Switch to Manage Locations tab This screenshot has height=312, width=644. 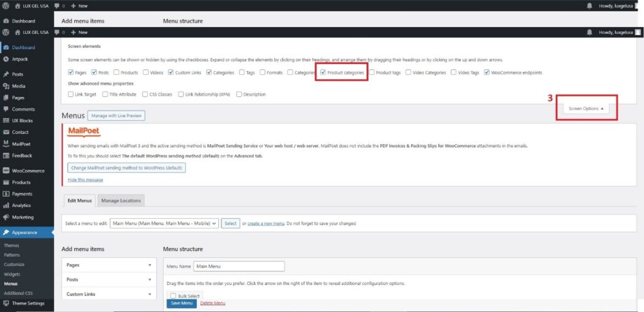tap(121, 201)
